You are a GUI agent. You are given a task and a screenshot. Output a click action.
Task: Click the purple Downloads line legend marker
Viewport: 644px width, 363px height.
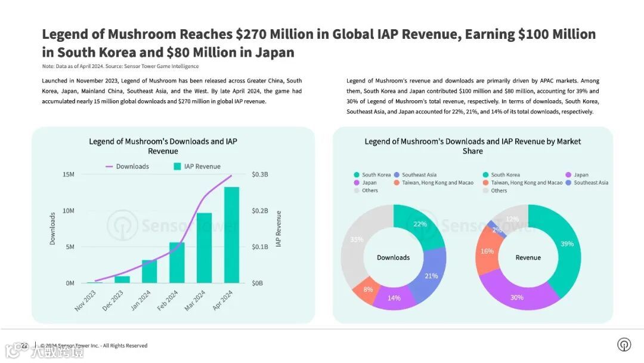tap(109, 167)
